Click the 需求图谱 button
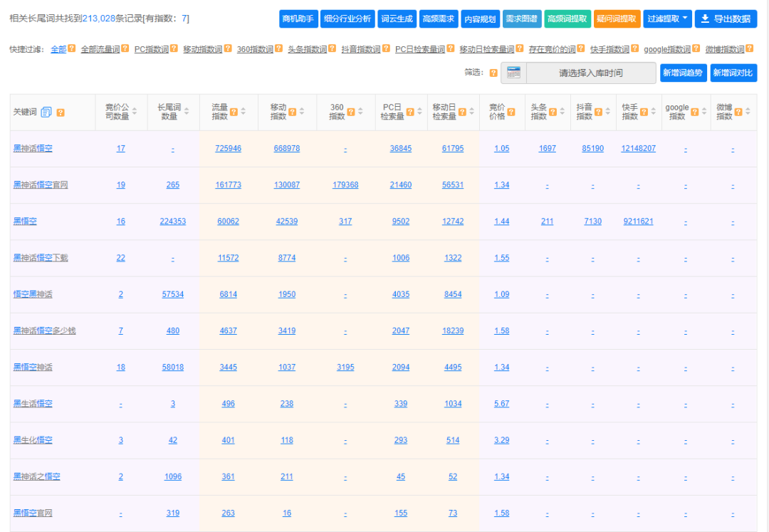 point(521,19)
